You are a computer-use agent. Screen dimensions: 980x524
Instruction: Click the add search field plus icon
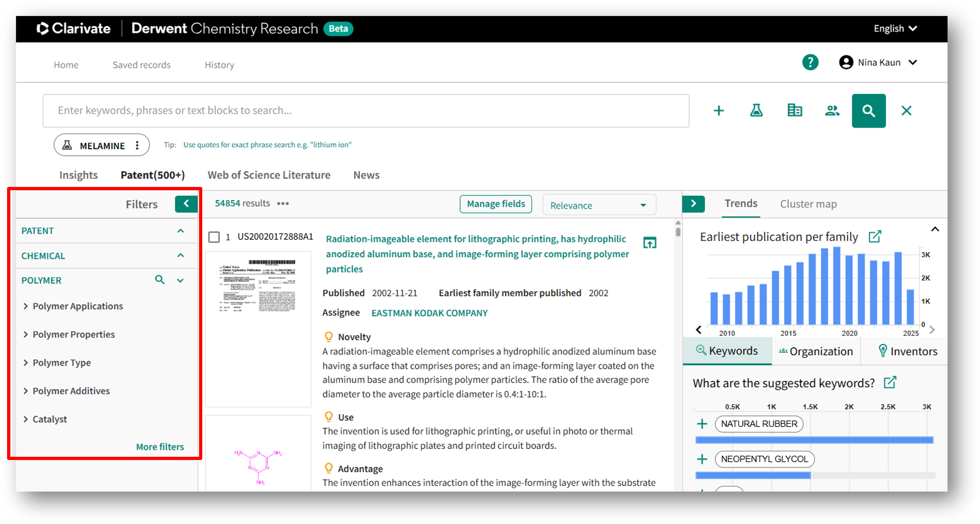pos(718,111)
